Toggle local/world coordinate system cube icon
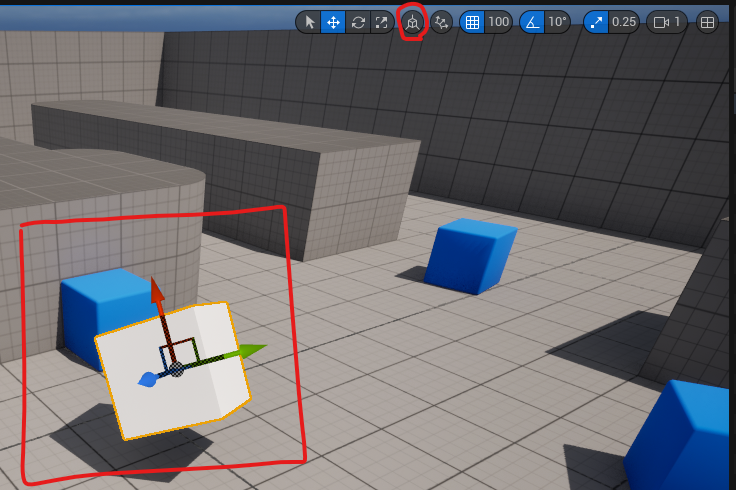736x490 pixels. pos(413,22)
